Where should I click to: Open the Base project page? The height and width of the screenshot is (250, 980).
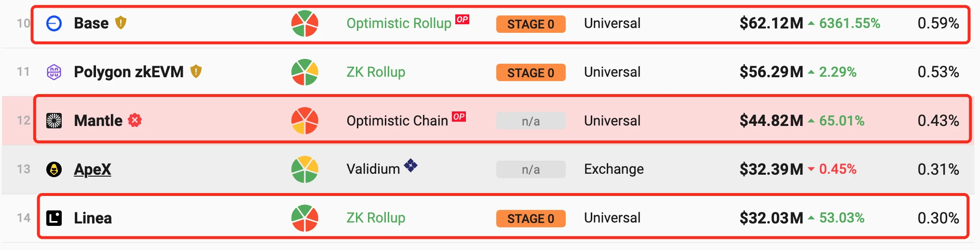[x=91, y=23]
